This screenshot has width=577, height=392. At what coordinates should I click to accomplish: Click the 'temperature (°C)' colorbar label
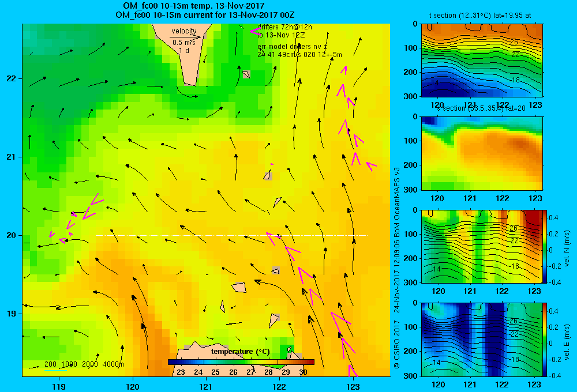click(x=240, y=352)
